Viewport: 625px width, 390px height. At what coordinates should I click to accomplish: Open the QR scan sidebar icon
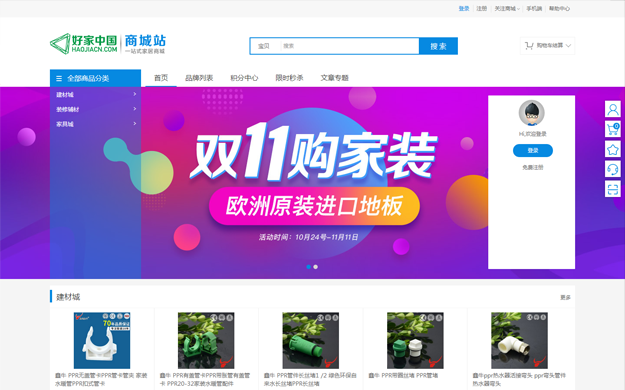click(x=613, y=189)
